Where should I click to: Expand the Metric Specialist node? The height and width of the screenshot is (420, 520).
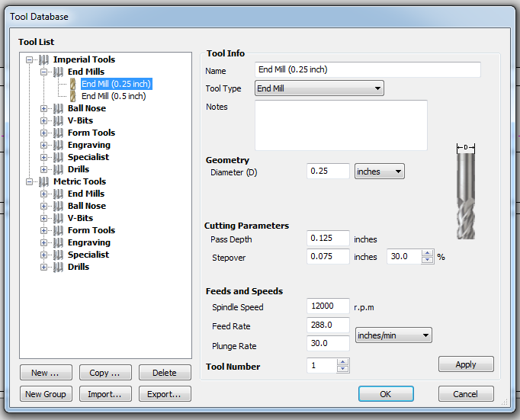[43, 255]
